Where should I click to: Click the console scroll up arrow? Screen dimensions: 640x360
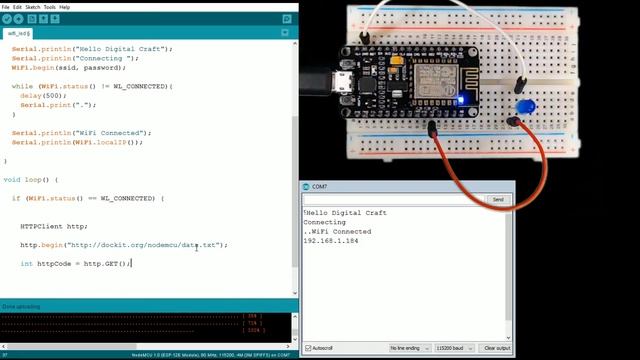pos(295,316)
